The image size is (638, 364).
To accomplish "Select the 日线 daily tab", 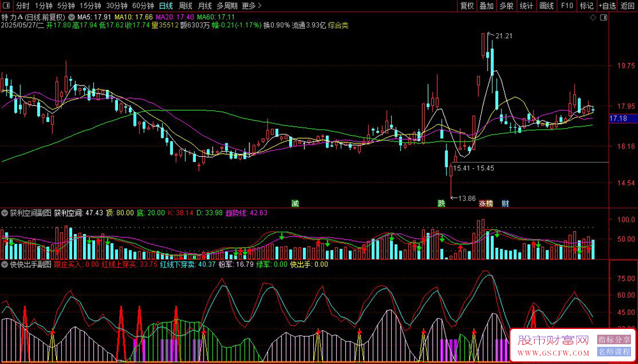I will 166,6.
